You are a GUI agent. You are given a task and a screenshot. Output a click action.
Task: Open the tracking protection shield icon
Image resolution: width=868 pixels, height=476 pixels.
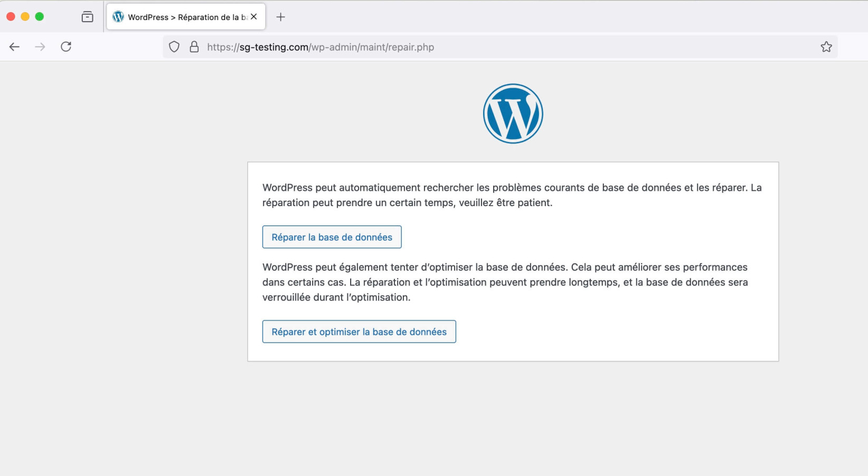[x=174, y=47]
